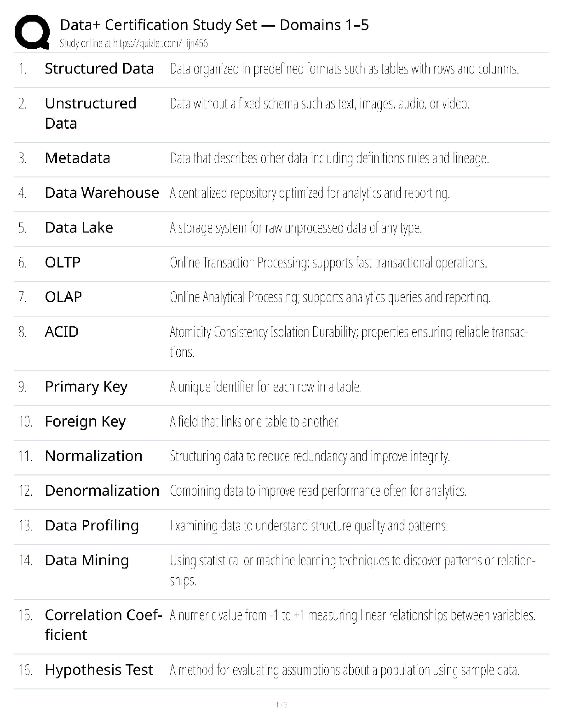Select the "Data Lake" term
Image resolution: width=563 pixels, height=728 pixels.
[x=79, y=227]
